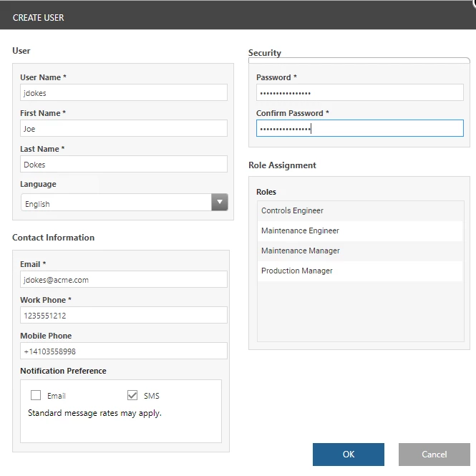Click the Notification Preference label

click(63, 371)
